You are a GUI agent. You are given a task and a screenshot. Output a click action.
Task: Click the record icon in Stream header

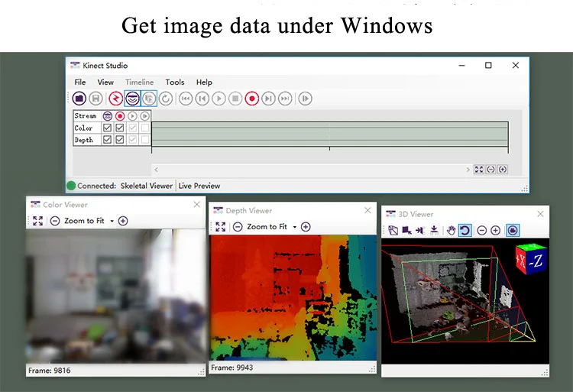(120, 116)
